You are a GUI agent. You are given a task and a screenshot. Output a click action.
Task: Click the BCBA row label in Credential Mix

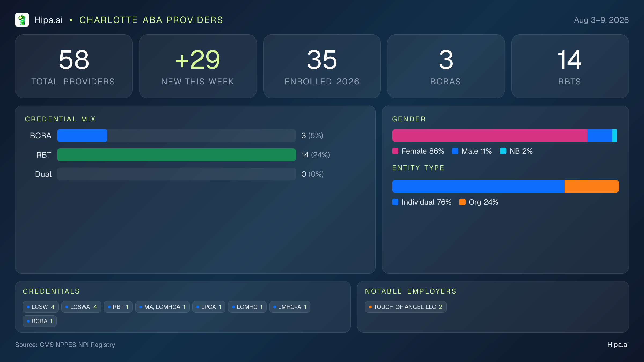click(41, 135)
